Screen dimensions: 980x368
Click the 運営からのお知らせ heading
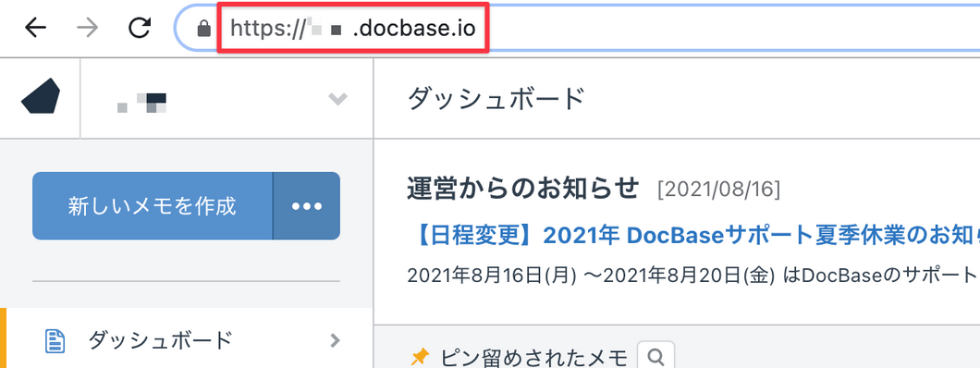(524, 188)
